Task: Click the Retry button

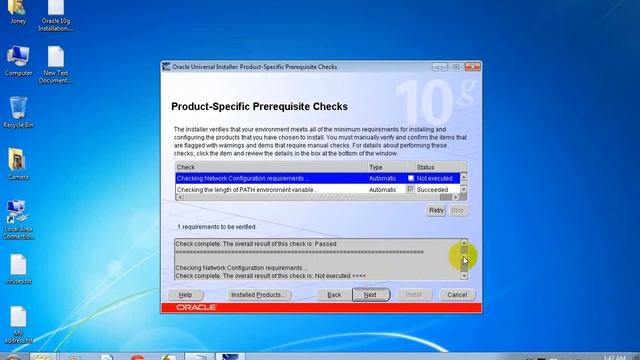Action: point(436,210)
